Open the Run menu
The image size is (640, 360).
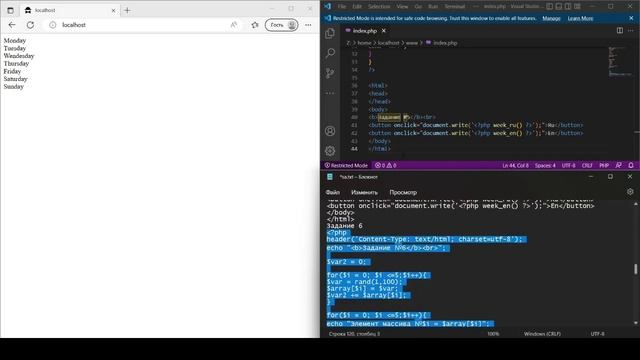click(x=433, y=6)
